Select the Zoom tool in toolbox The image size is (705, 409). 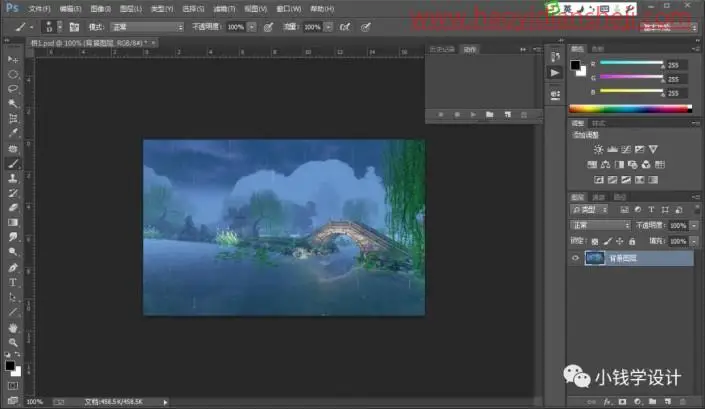pyautogui.click(x=13, y=343)
